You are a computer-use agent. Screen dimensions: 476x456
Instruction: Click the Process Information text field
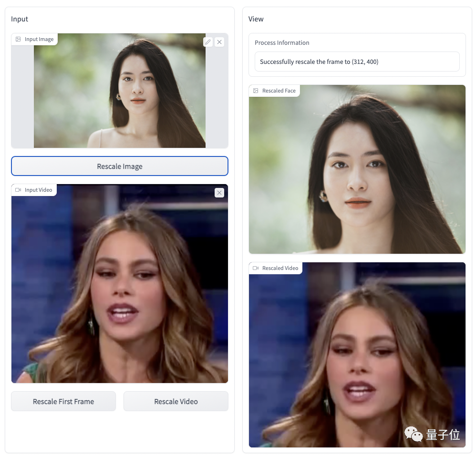point(357,62)
